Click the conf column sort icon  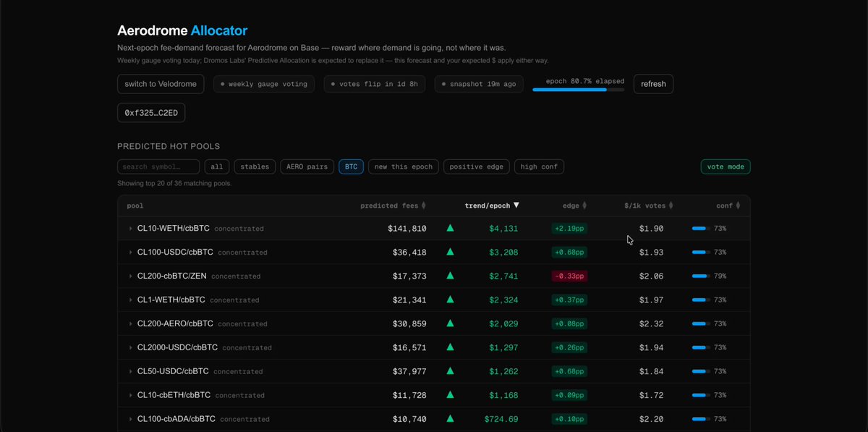coord(739,206)
